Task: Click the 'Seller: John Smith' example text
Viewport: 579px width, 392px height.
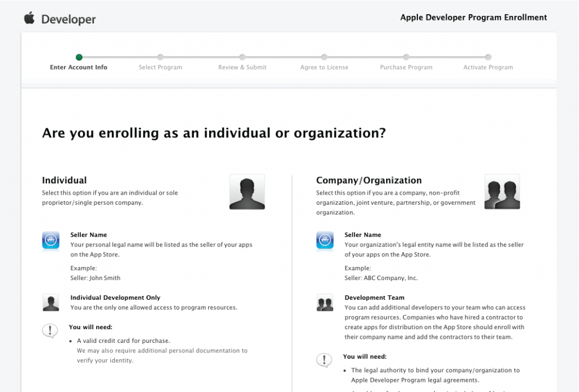Action: [95, 278]
